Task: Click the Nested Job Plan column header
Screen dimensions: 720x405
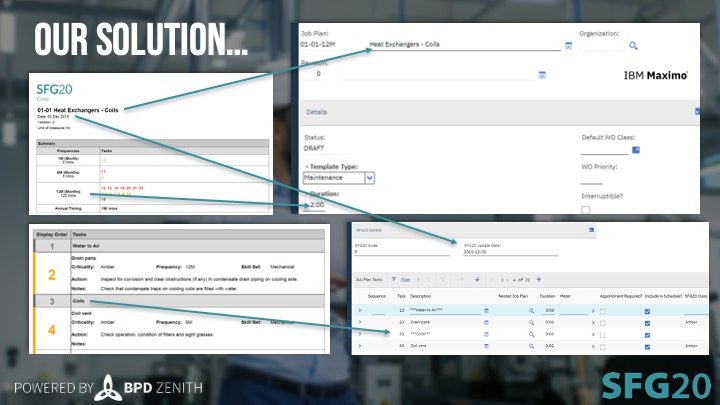Action: point(513,296)
